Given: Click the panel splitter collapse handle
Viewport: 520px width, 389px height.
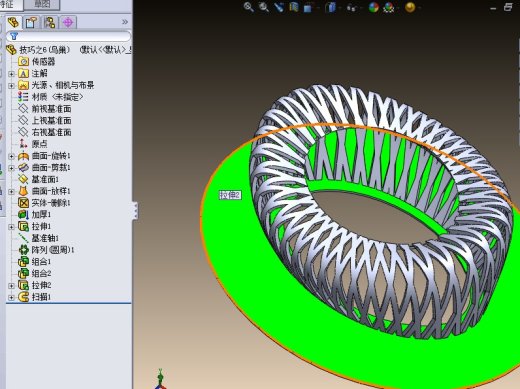Looking at the screenshot, I should (x=135, y=210).
